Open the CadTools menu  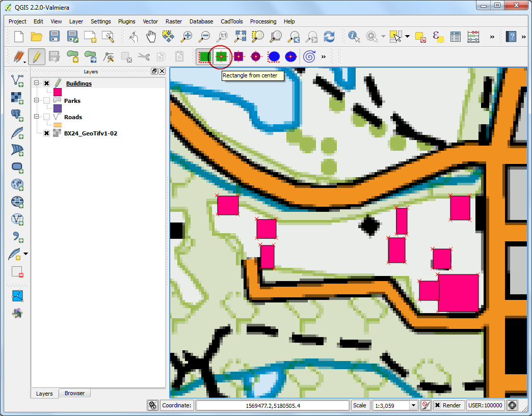click(x=232, y=21)
